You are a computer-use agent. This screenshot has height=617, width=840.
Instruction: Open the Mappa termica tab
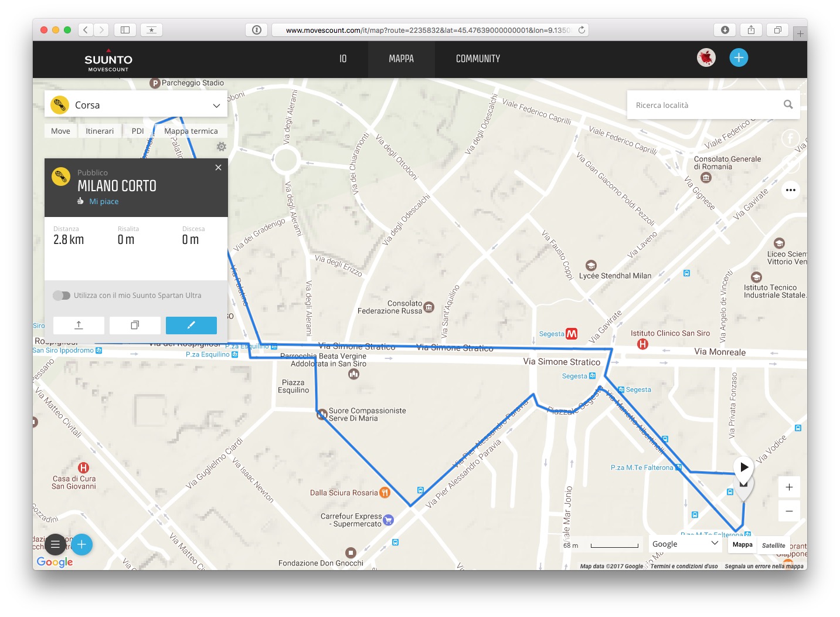[x=191, y=131]
